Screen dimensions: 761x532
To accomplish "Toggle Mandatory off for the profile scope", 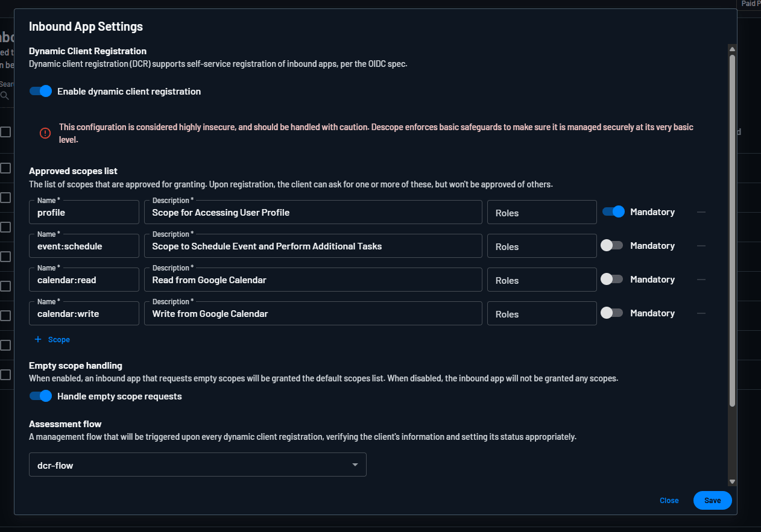I will (613, 211).
